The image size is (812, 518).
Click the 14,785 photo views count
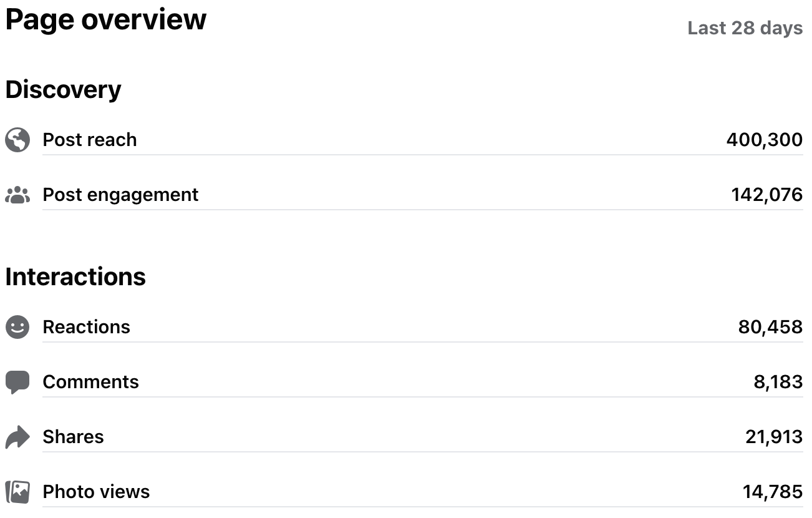tap(772, 492)
